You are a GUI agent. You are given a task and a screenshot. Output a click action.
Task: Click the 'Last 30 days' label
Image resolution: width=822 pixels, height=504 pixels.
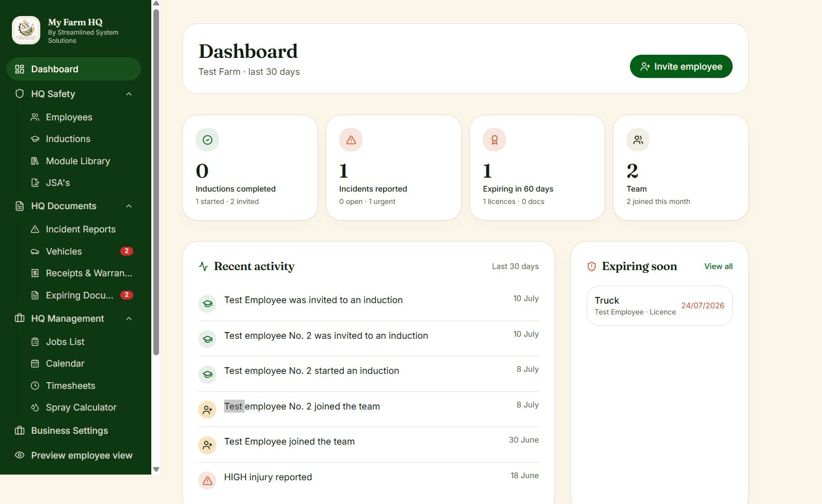pos(515,266)
